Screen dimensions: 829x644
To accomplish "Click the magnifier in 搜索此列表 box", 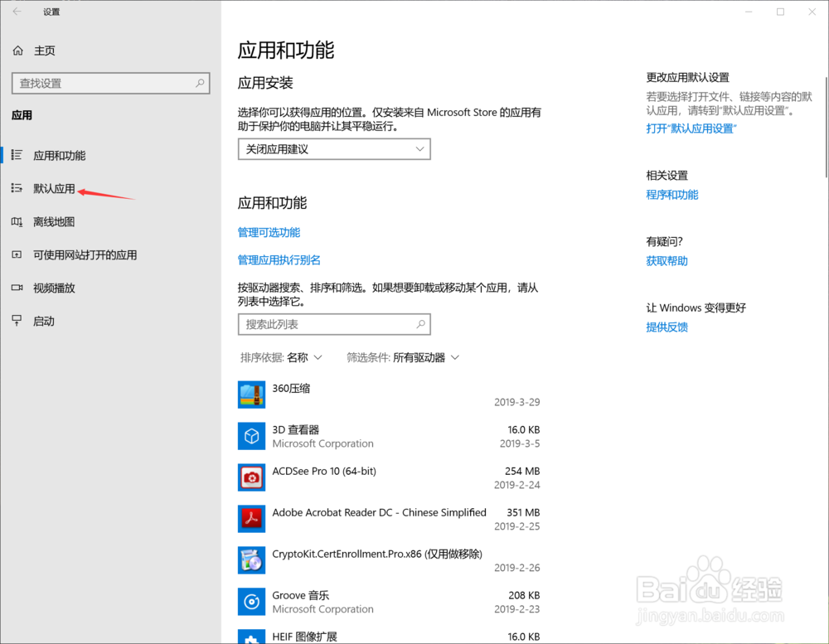I will pyautogui.click(x=421, y=324).
